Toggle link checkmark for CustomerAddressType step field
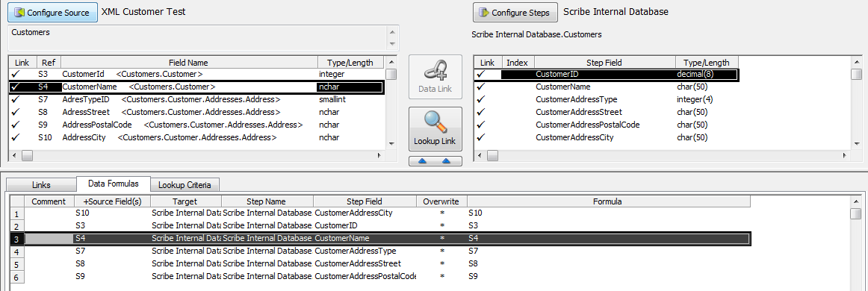The image size is (868, 291). pos(480,99)
